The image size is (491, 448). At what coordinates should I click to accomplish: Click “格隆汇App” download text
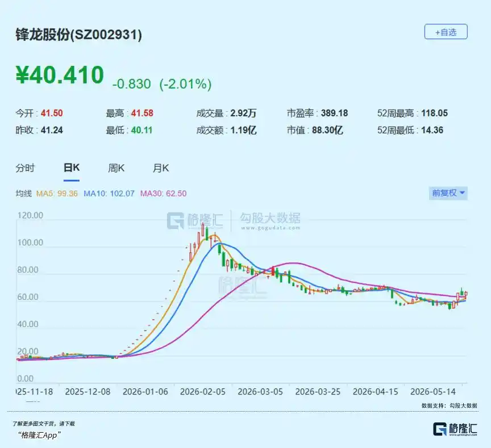(39, 435)
